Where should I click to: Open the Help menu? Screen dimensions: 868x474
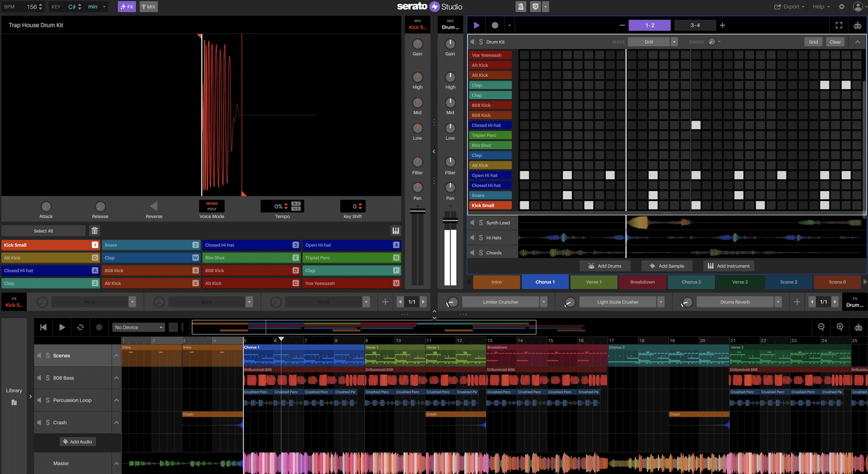821,7
